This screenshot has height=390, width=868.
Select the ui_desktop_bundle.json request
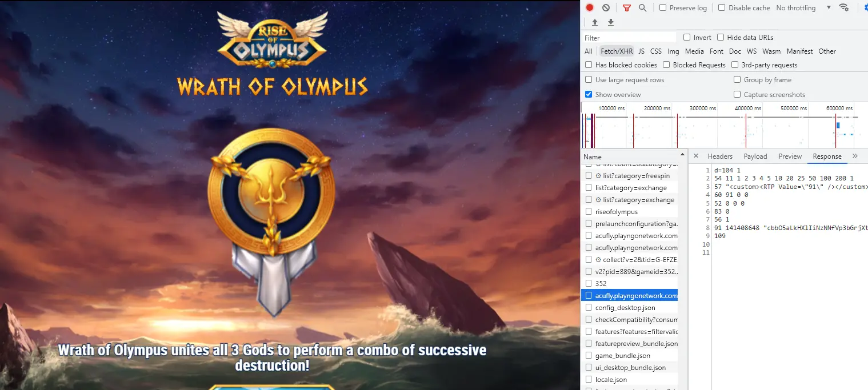click(630, 368)
